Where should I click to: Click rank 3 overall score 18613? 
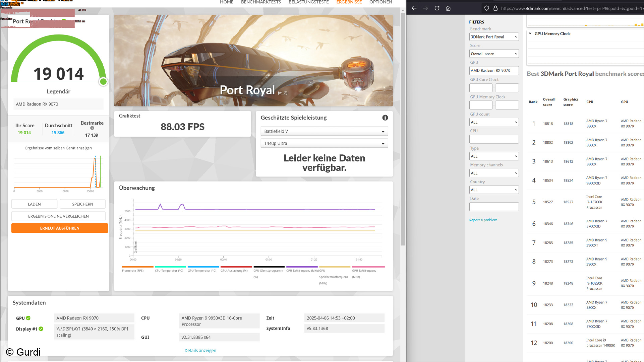pos(548,161)
